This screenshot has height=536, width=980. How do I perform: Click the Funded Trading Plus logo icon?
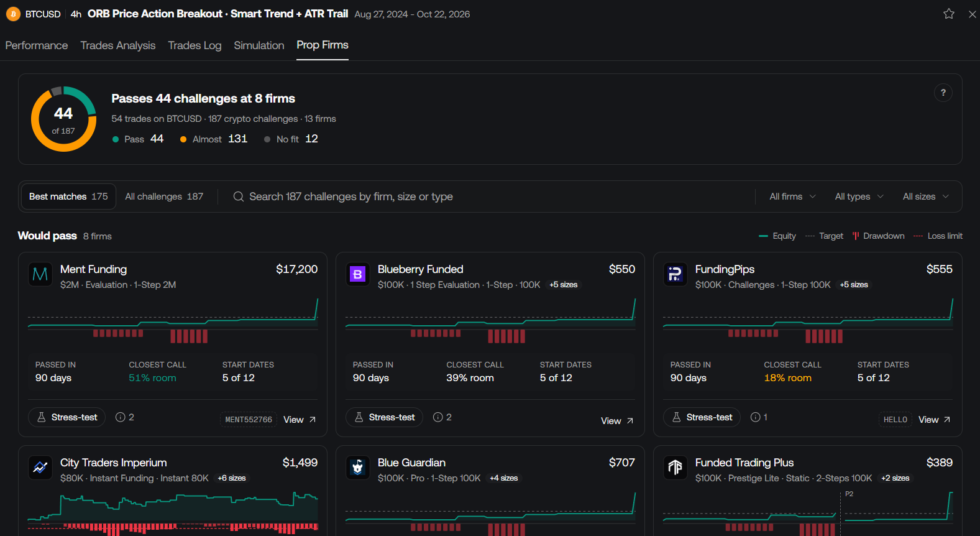pos(675,468)
